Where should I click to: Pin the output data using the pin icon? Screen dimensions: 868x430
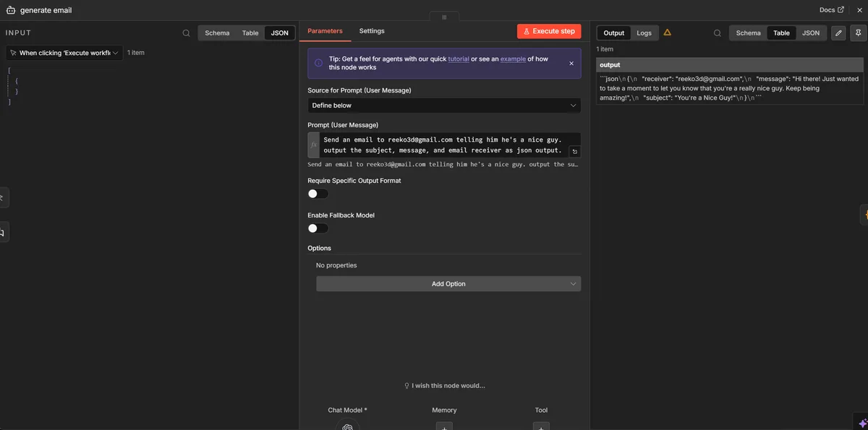pos(856,33)
